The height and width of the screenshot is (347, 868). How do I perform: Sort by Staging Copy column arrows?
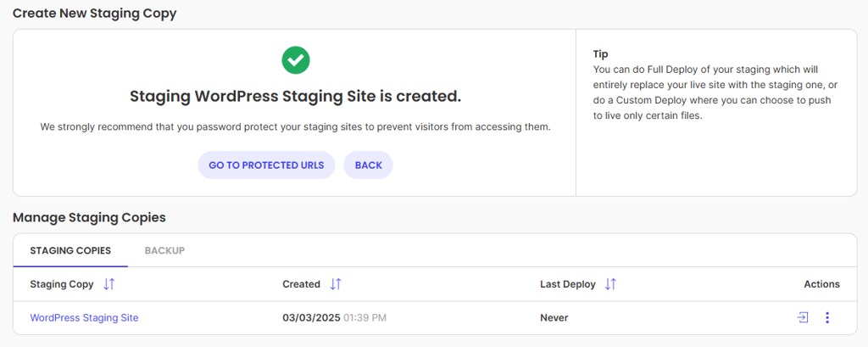pos(109,284)
